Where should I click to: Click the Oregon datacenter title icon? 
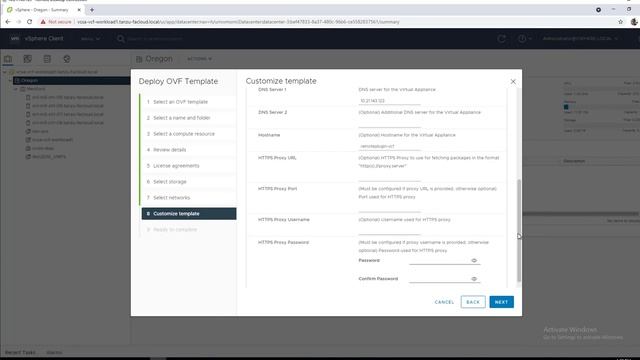tap(139, 59)
